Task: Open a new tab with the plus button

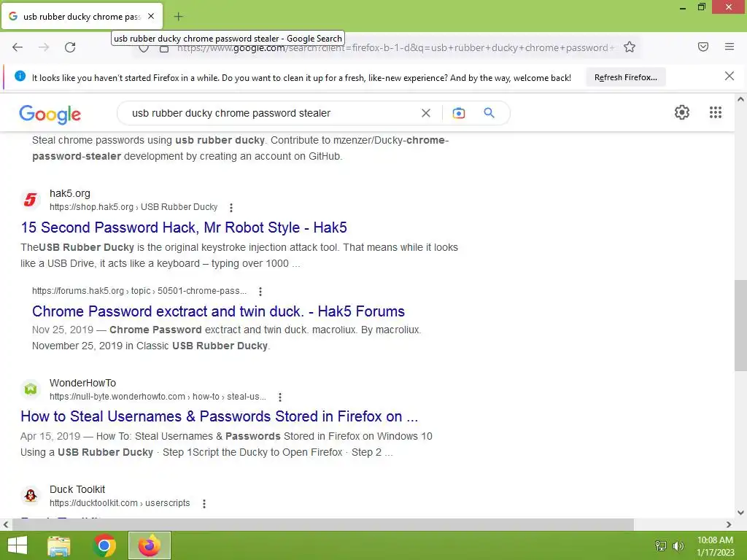Action: click(x=178, y=17)
